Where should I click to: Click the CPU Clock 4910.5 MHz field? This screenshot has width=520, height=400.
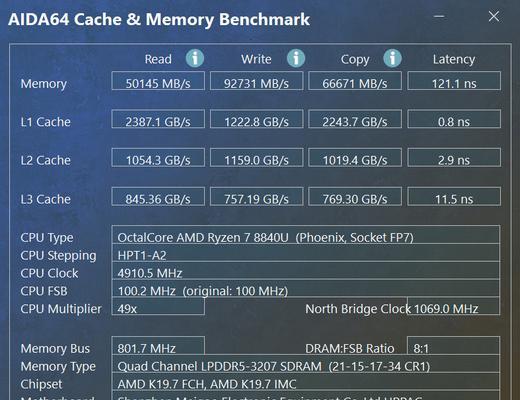pyautogui.click(x=306, y=270)
